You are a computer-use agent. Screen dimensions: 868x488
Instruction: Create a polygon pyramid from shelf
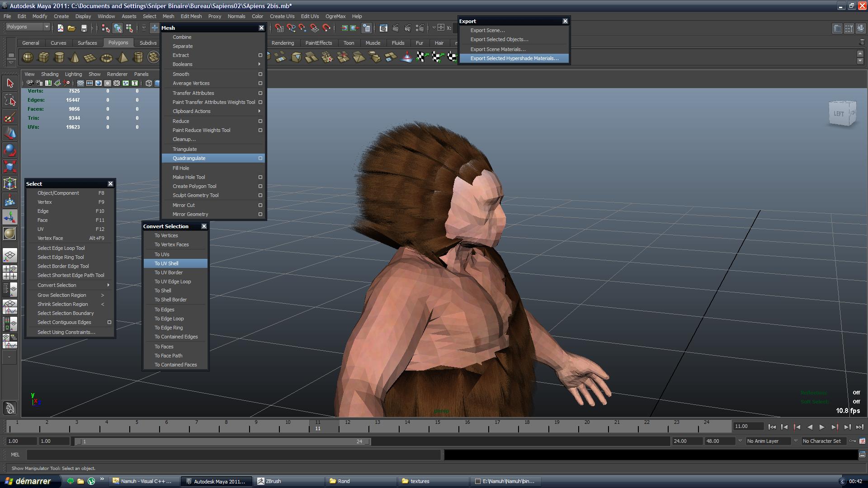tap(123, 57)
